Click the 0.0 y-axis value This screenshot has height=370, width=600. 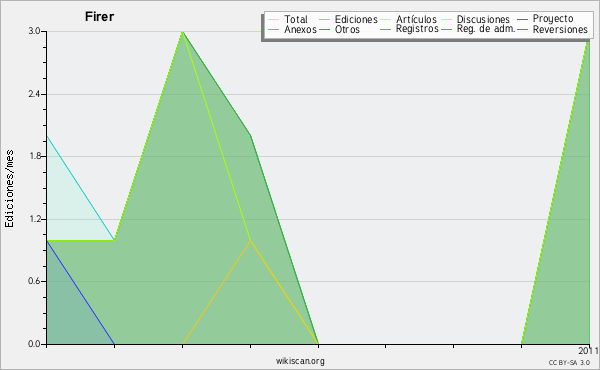pyautogui.click(x=34, y=344)
